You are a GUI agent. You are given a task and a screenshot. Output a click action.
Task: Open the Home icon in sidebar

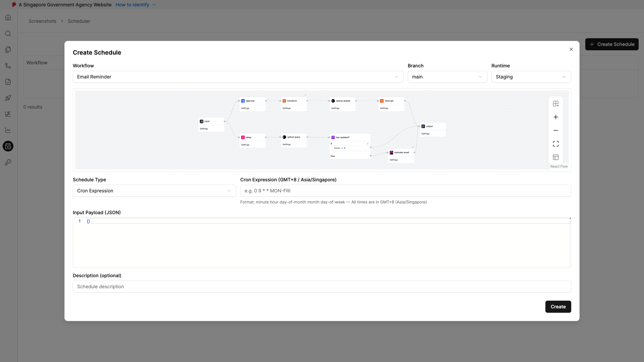click(x=8, y=17)
